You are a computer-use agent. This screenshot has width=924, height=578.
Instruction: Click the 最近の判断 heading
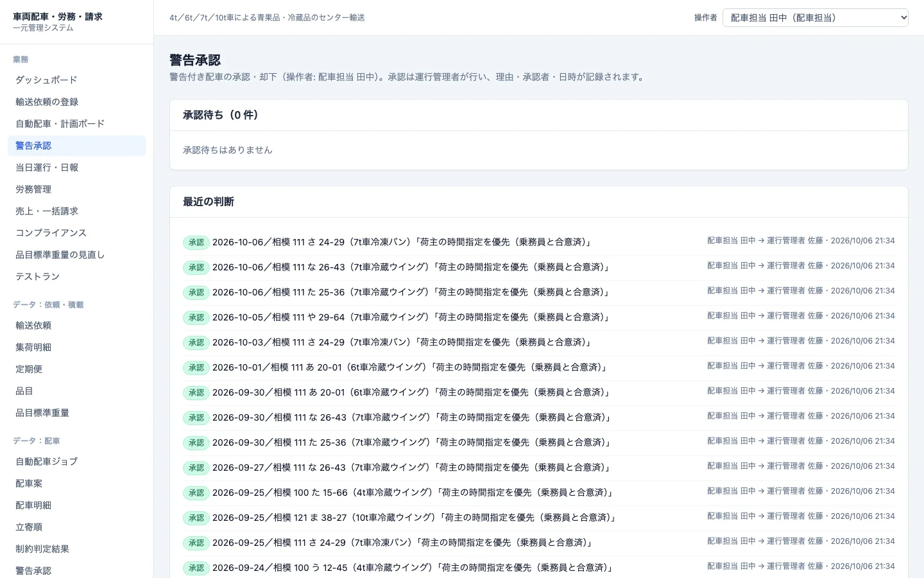[209, 202]
